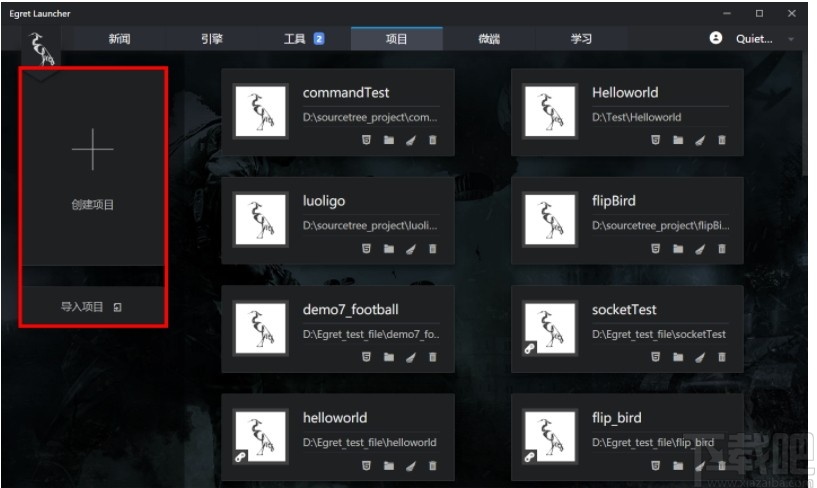Open the commandTest project folder icon
817x488 pixels.
(389, 140)
